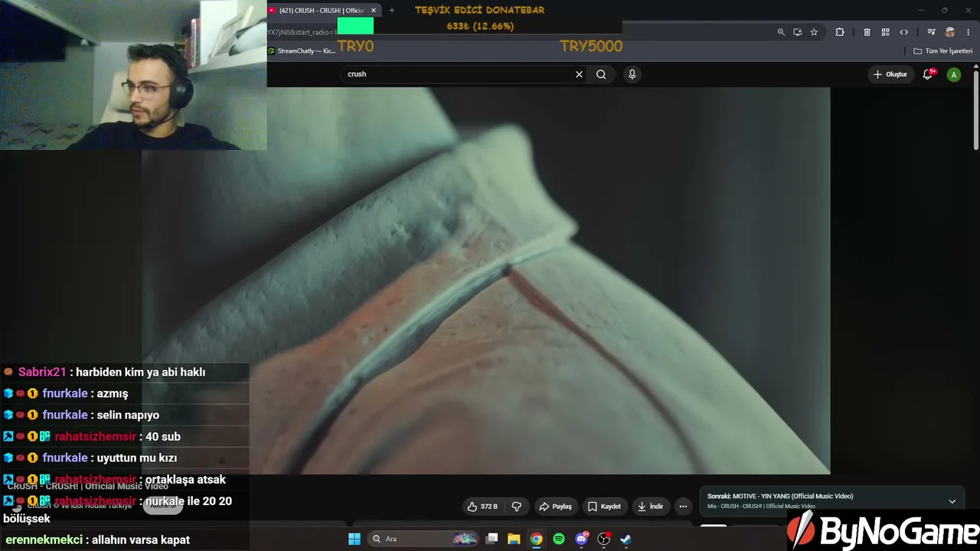The height and width of the screenshot is (551, 980).
Task: Like the video with 372 B button
Action: pyautogui.click(x=482, y=507)
